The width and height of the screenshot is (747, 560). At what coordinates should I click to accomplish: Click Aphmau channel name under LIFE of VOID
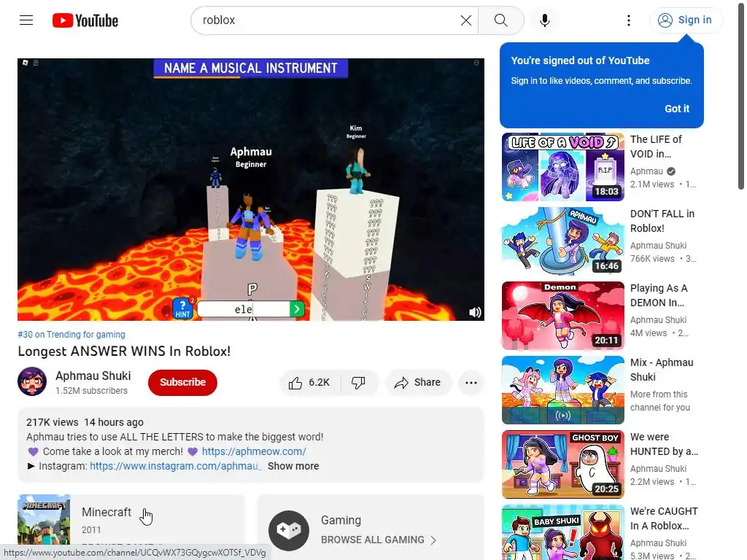click(646, 171)
